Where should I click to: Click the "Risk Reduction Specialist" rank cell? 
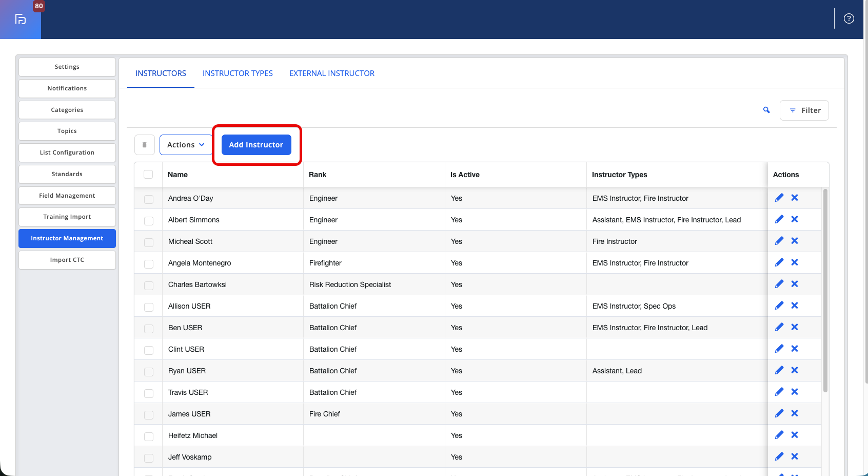[x=374, y=284]
